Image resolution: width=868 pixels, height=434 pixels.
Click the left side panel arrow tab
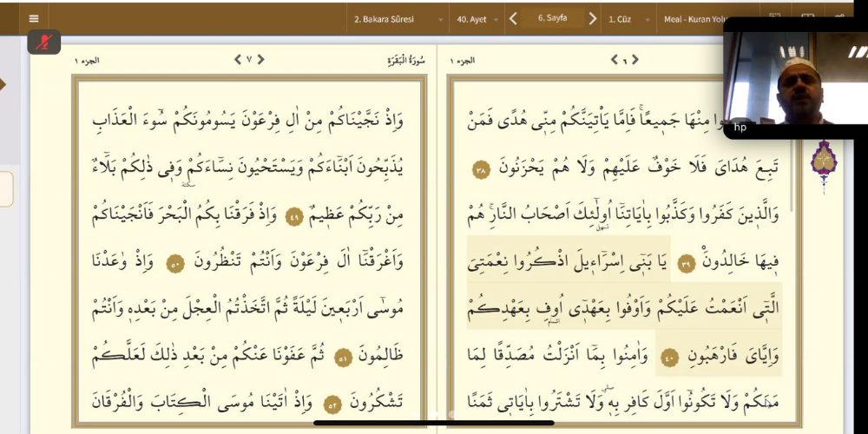pos(3,84)
